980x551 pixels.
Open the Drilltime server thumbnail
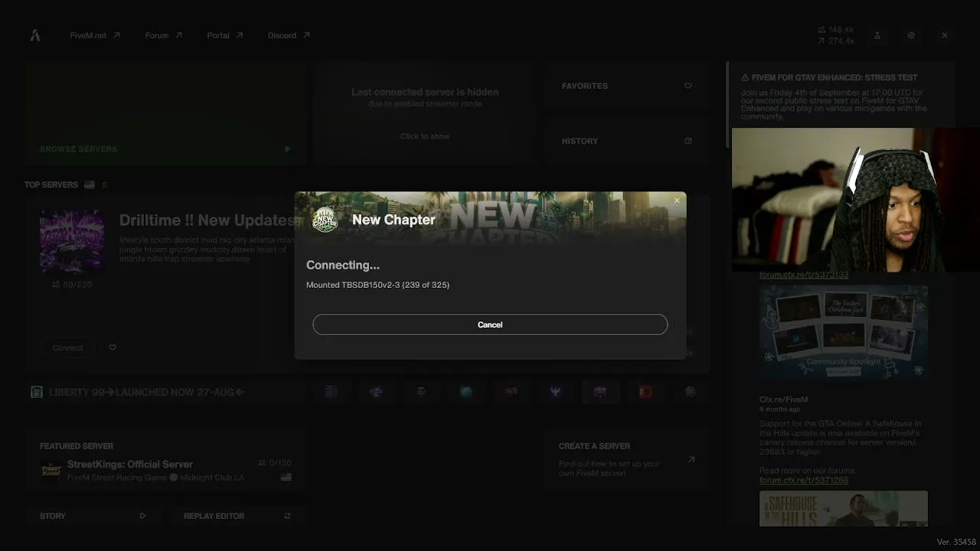72,241
